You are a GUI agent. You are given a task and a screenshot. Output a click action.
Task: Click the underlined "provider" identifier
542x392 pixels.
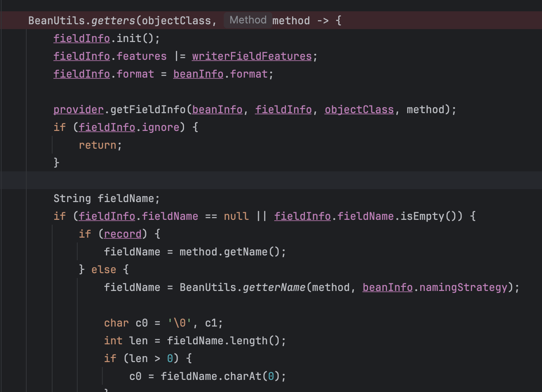(x=78, y=110)
